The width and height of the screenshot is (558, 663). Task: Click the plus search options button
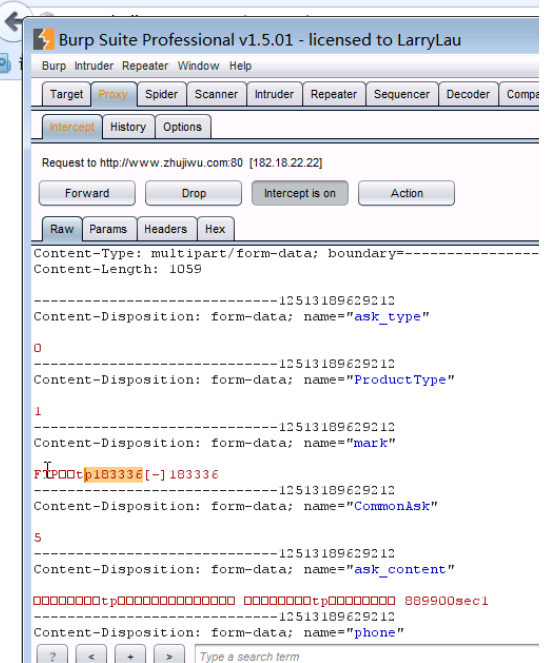click(130, 655)
